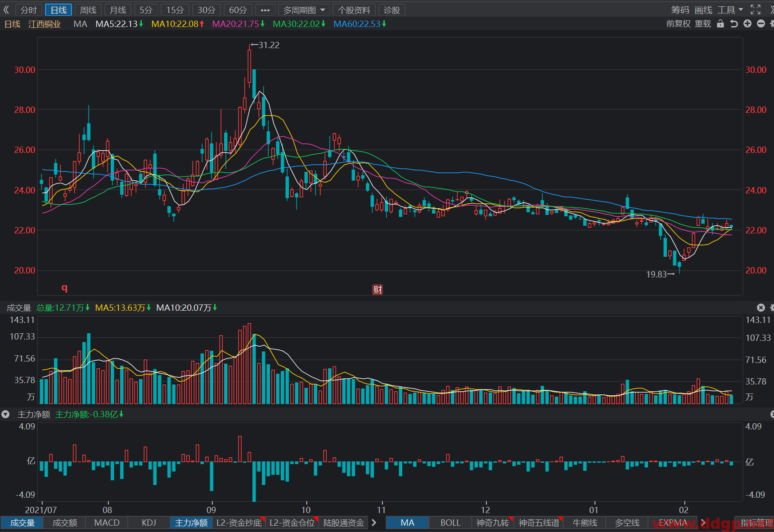Click the red q marker on chart
Screen dimensions: 774x532
(x=64, y=288)
